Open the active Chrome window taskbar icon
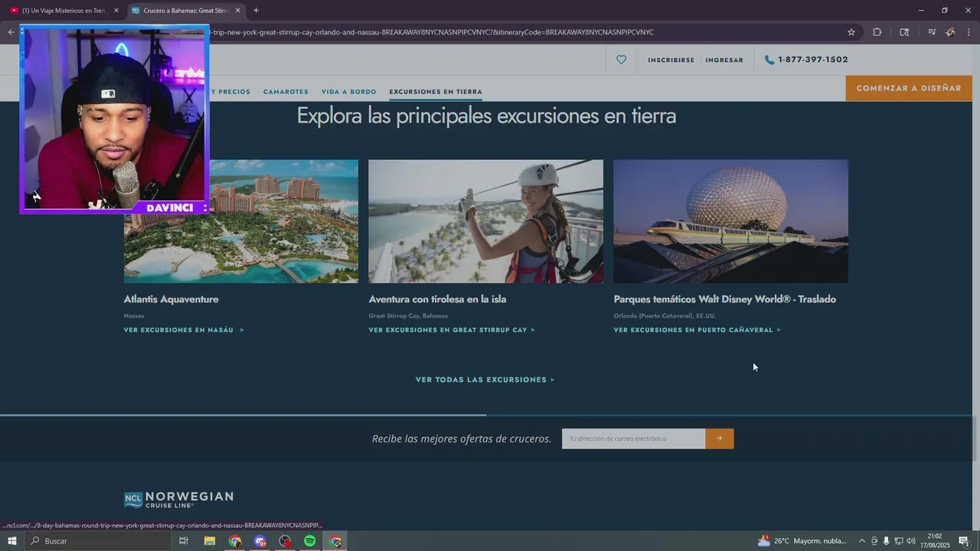Screen dimensions: 980x551 coord(335,541)
